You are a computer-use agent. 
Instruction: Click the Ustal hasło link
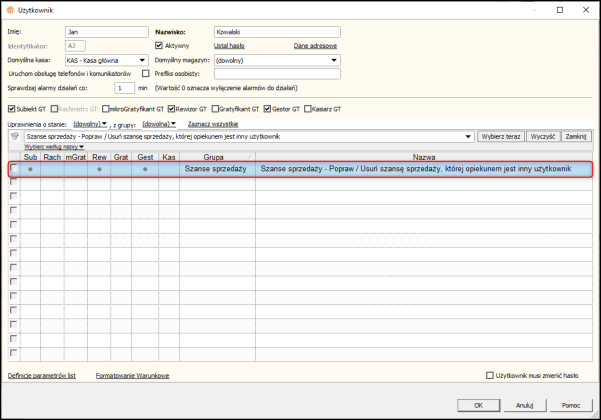point(229,46)
